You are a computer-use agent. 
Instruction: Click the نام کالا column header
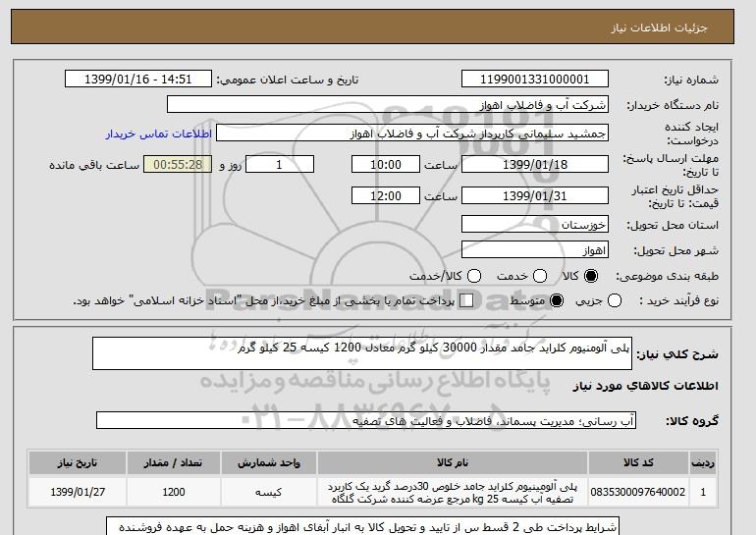[453, 462]
